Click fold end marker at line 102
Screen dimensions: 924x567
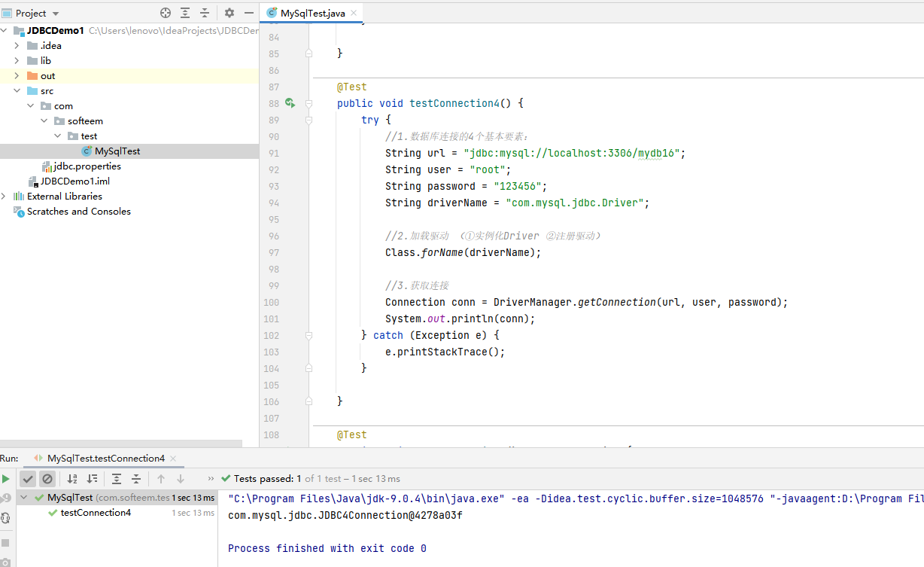pos(309,335)
